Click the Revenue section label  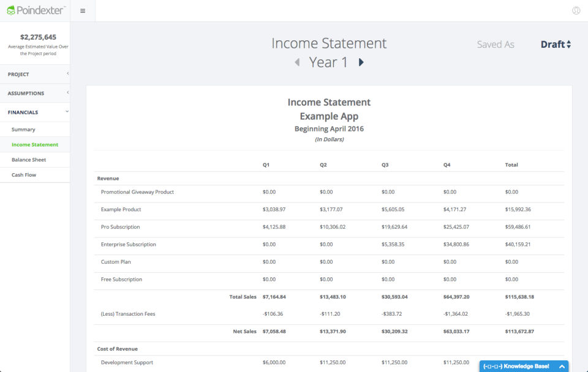pyautogui.click(x=108, y=178)
